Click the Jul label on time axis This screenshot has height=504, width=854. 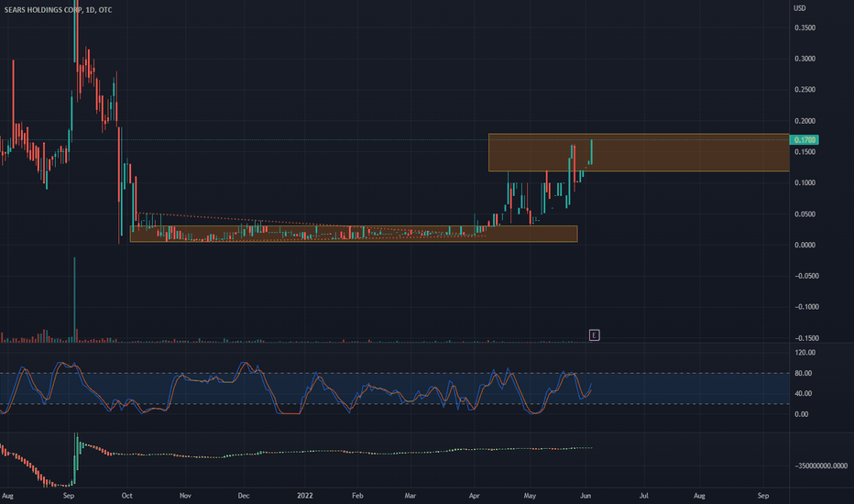point(644,496)
